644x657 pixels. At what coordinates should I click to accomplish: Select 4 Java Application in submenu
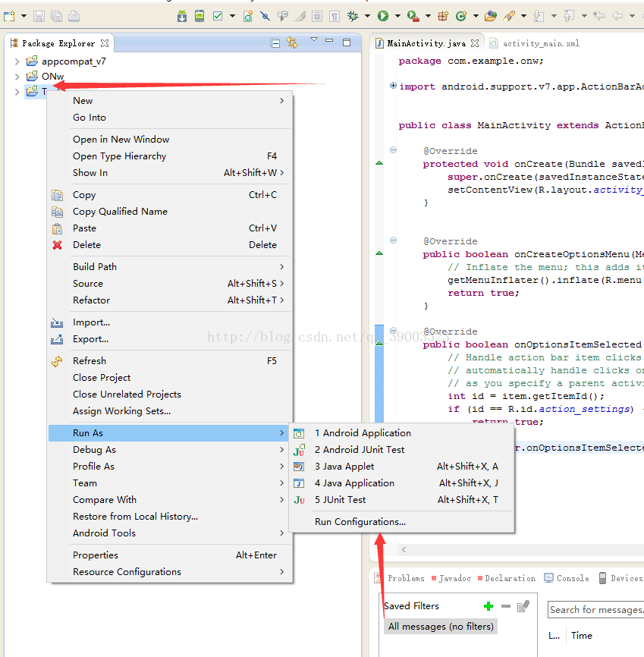(x=401, y=483)
